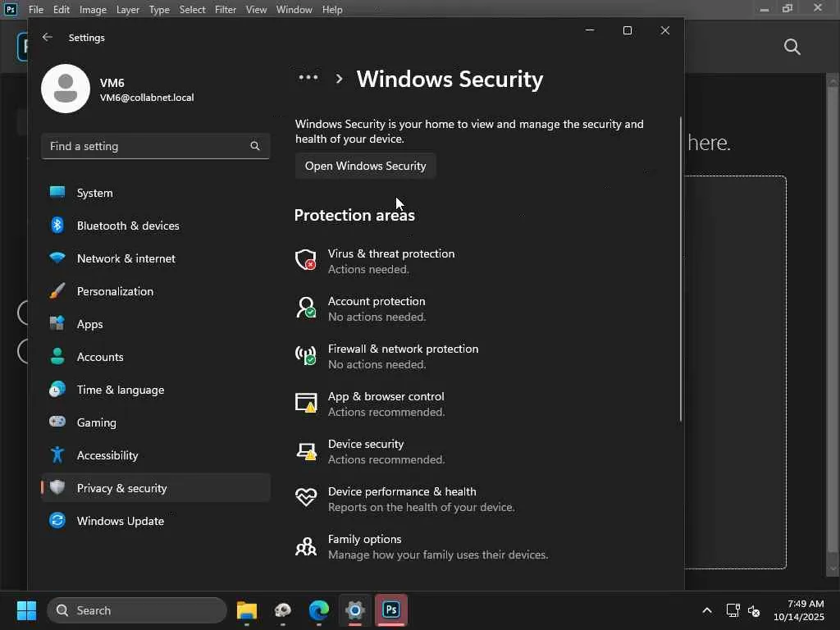This screenshot has width=840, height=630.
Task: Open Photoshop Layer menu
Action: pos(127,10)
